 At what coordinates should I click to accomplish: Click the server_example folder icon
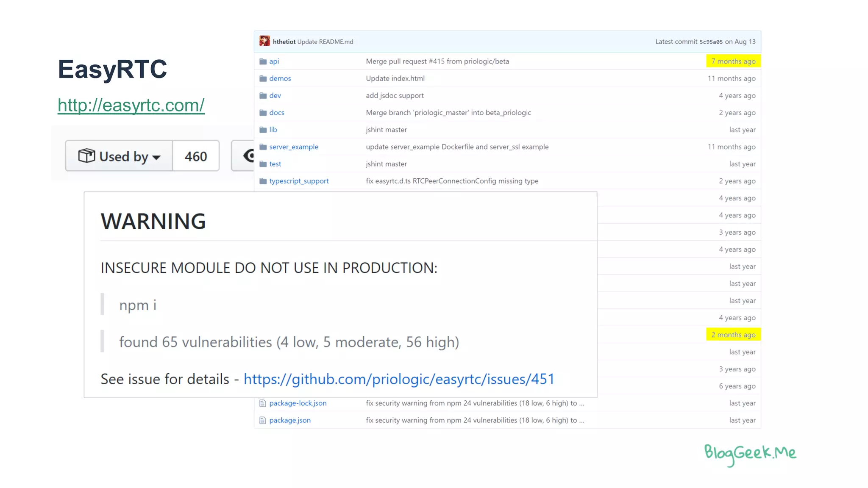pyautogui.click(x=263, y=147)
